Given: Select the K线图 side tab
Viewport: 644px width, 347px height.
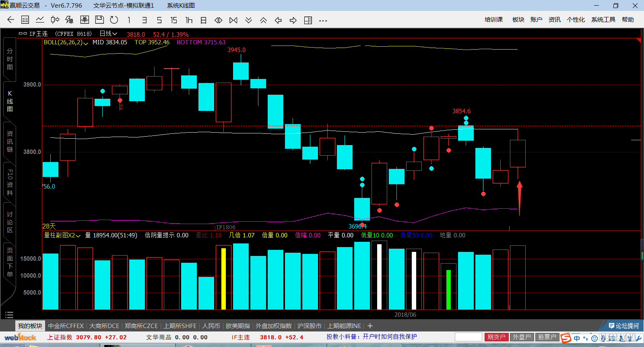Looking at the screenshot, I should (10, 101).
